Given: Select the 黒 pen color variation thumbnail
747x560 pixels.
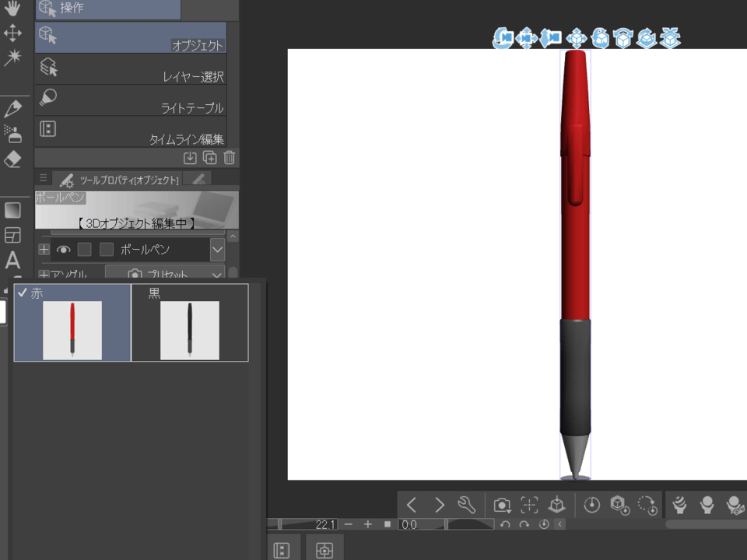Looking at the screenshot, I should (x=189, y=329).
